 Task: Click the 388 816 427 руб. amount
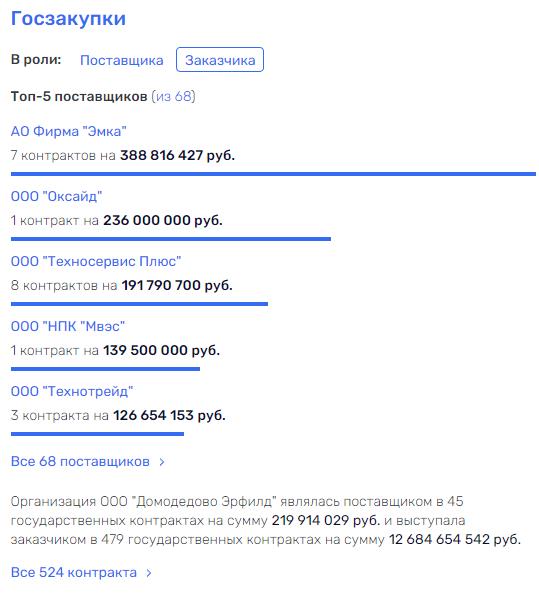[177, 155]
